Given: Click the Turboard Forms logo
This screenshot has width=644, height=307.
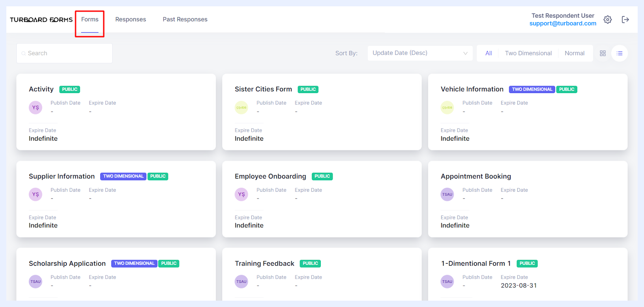Looking at the screenshot, I should (x=41, y=20).
